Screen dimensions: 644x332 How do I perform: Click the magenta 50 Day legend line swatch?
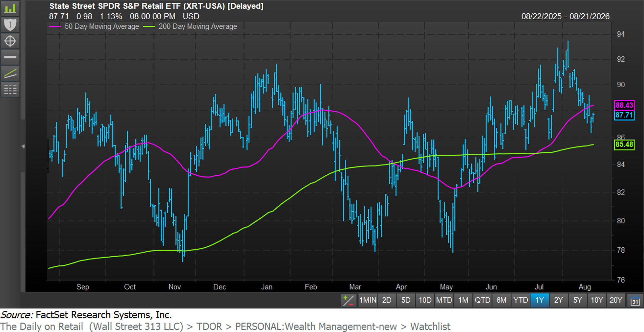(55, 27)
